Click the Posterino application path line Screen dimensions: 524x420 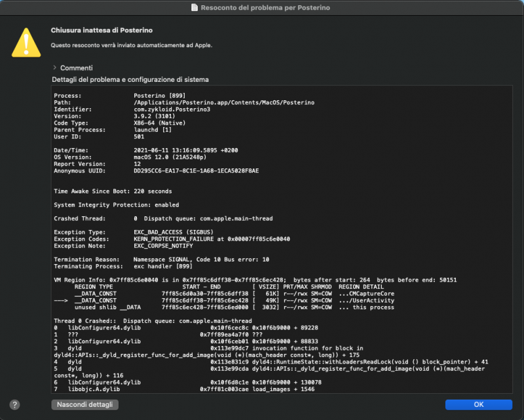(223, 103)
